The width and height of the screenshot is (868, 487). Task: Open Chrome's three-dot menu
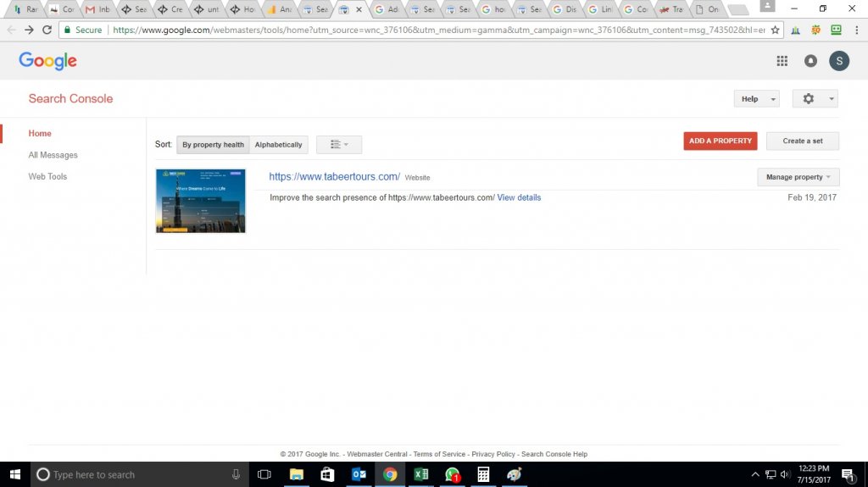tap(856, 30)
